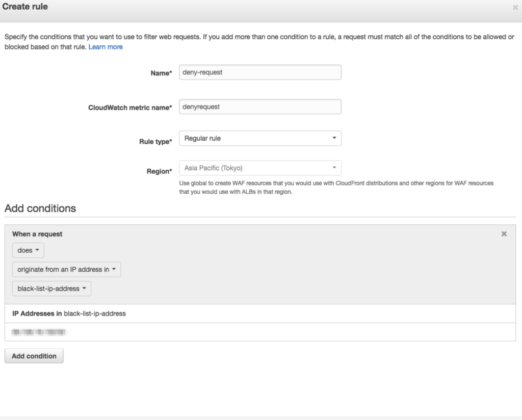Click the 'Rule type*' label
The height and width of the screenshot is (420, 522).
coord(155,142)
